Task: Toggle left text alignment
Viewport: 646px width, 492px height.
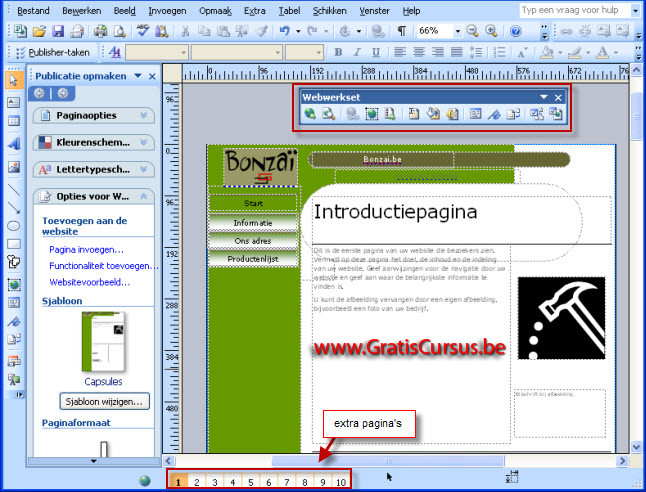Action: click(400, 52)
